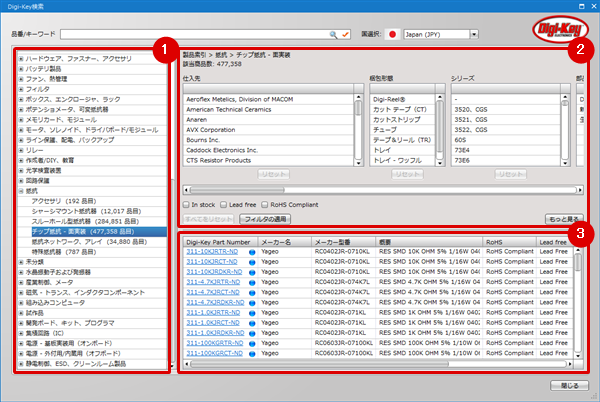
Task: Click globe icon beside 311-4.7KJRDKR-ND
Action: (252, 303)
